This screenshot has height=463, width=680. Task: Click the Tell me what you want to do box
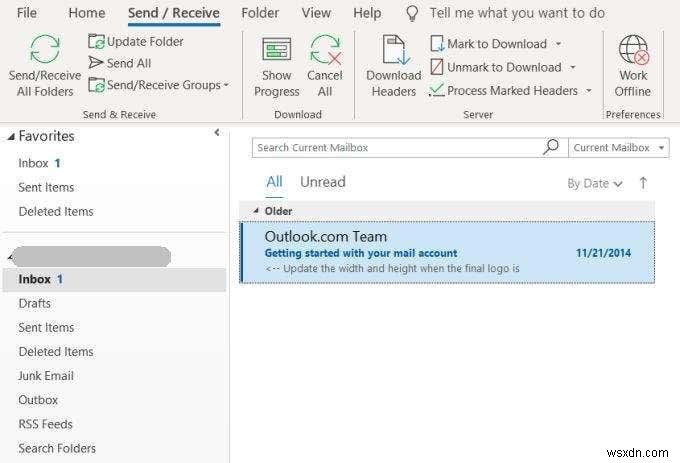(x=517, y=13)
